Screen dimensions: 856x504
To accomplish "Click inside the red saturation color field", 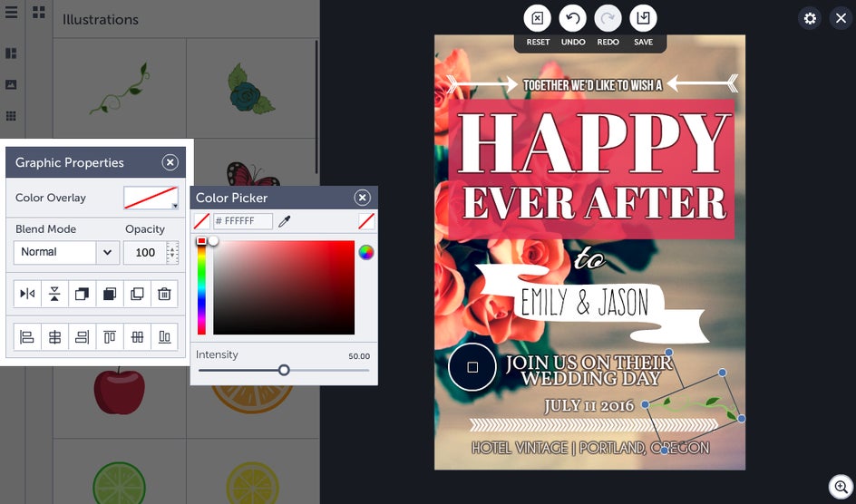I will click(x=284, y=287).
